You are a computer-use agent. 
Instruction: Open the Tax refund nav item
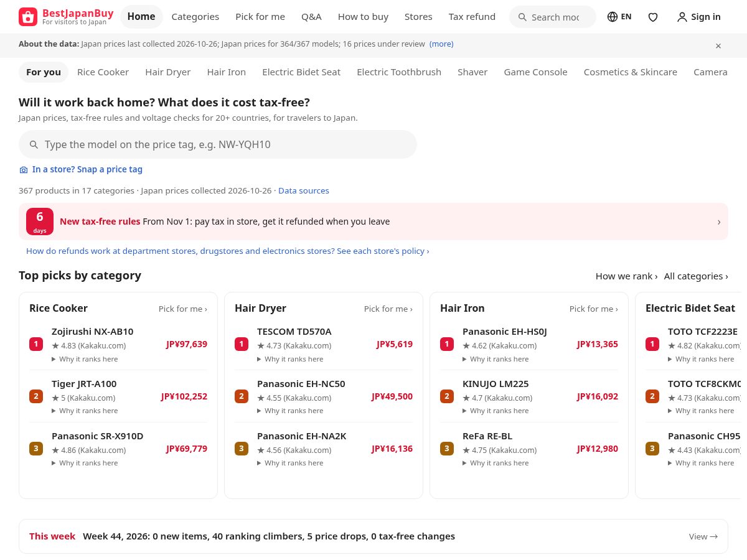(472, 17)
